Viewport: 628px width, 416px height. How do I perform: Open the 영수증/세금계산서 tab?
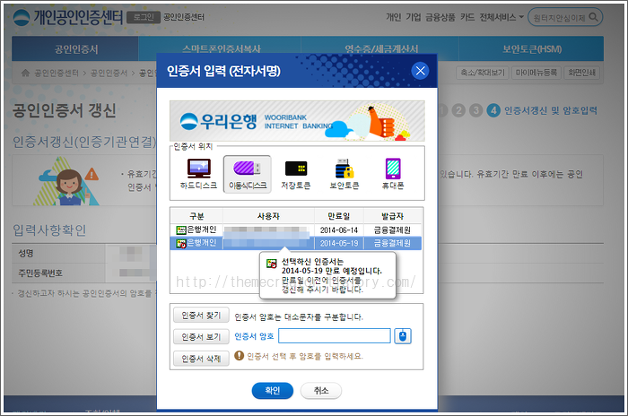click(381, 49)
